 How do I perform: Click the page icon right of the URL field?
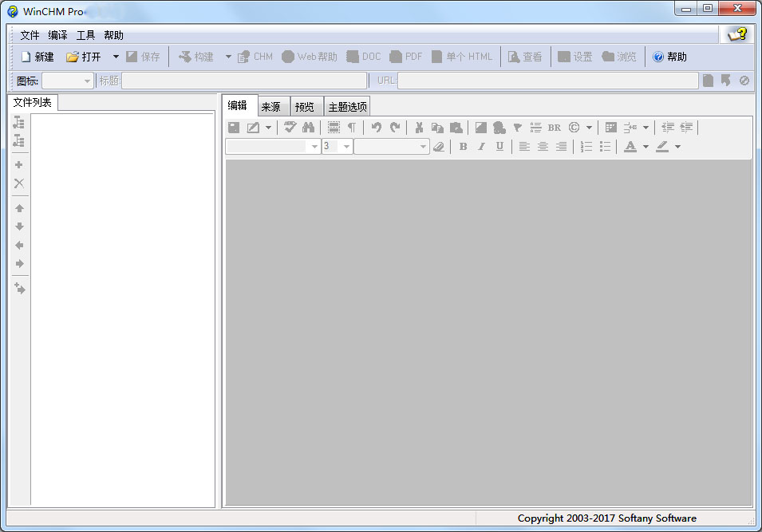click(708, 81)
